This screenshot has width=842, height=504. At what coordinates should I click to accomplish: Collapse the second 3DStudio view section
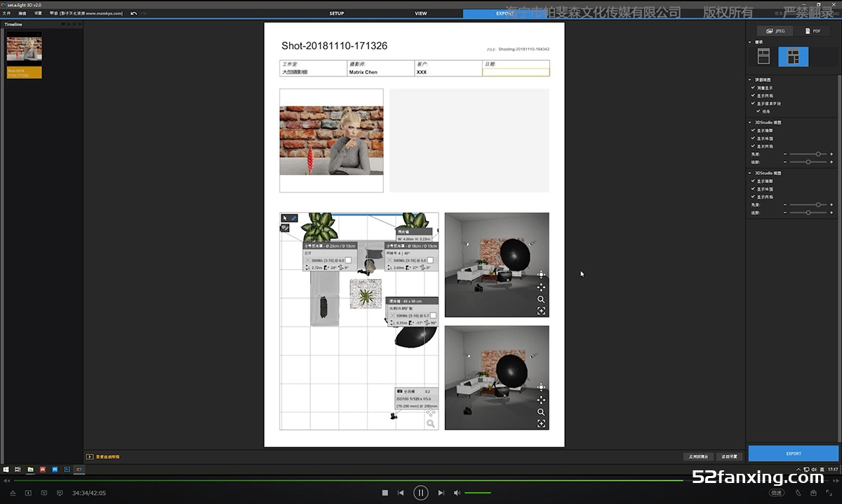[749, 173]
